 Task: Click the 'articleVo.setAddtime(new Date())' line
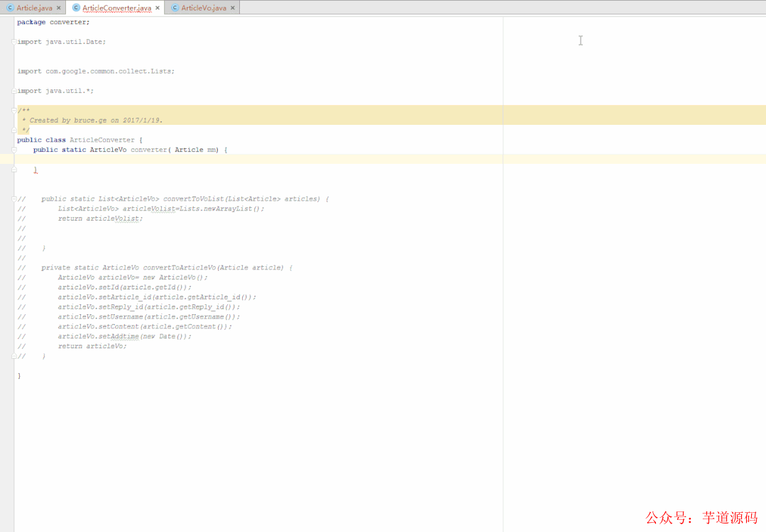click(x=124, y=337)
